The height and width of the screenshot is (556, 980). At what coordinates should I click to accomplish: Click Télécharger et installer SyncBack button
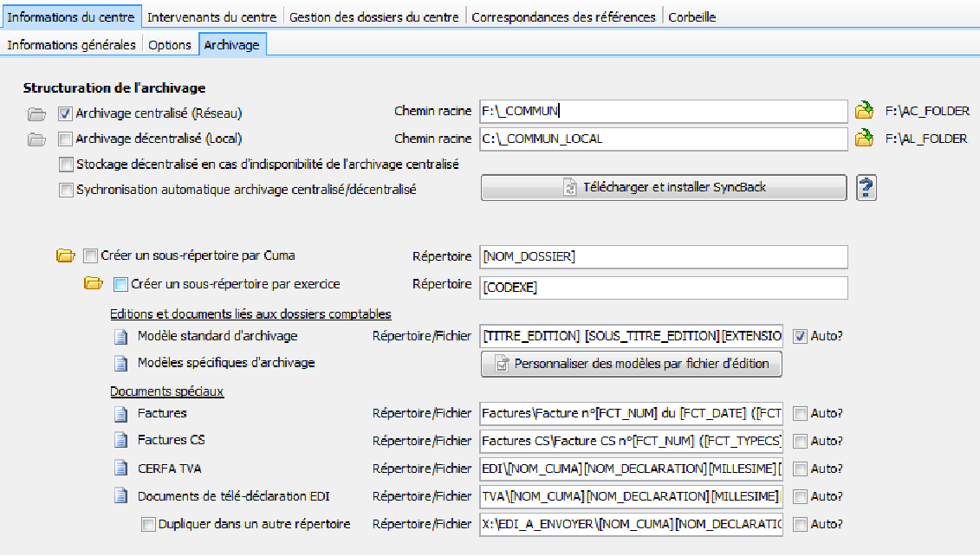pyautogui.click(x=664, y=187)
